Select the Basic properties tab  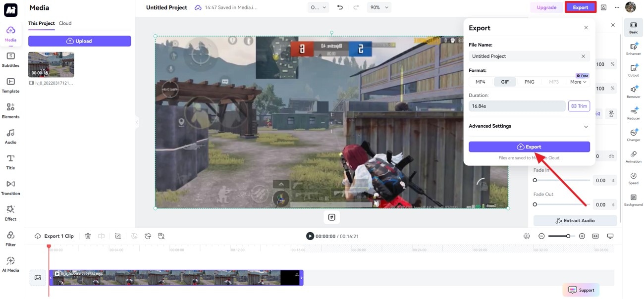click(x=634, y=28)
